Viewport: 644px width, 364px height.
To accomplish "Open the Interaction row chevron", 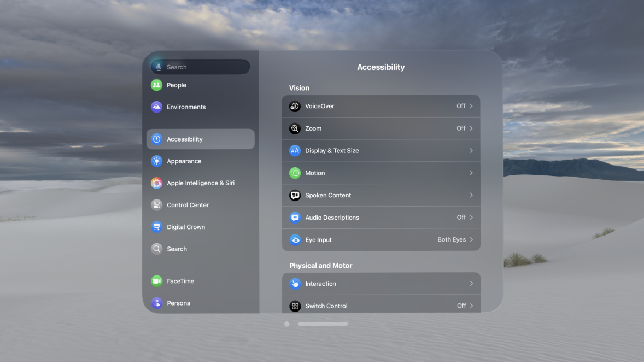I will (471, 284).
